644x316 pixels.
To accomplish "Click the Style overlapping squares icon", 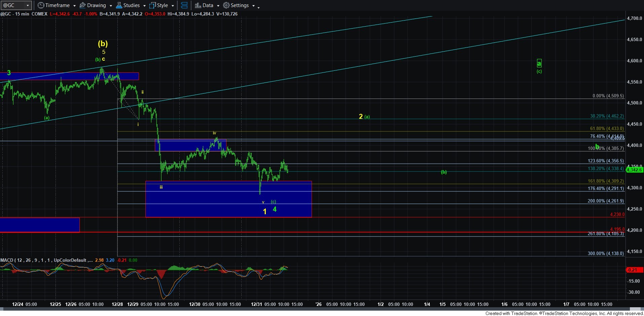I will (x=152, y=5).
